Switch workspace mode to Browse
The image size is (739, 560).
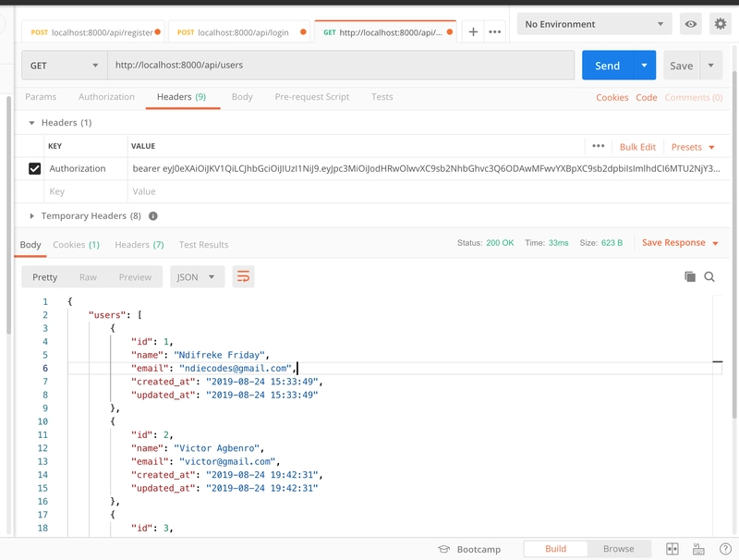tap(618, 549)
